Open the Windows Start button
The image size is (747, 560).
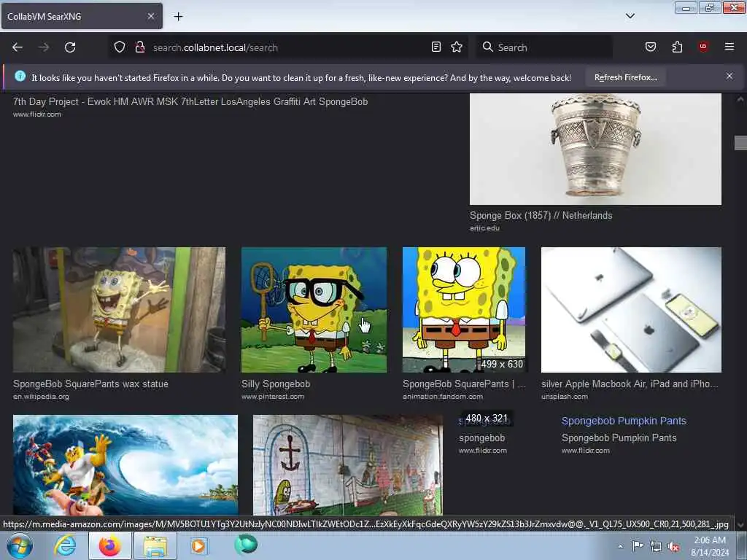tap(19, 545)
